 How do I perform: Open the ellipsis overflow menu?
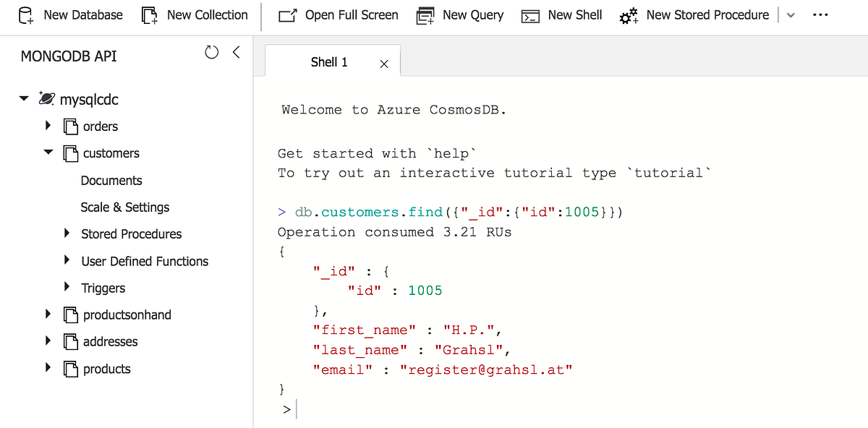pyautogui.click(x=820, y=14)
